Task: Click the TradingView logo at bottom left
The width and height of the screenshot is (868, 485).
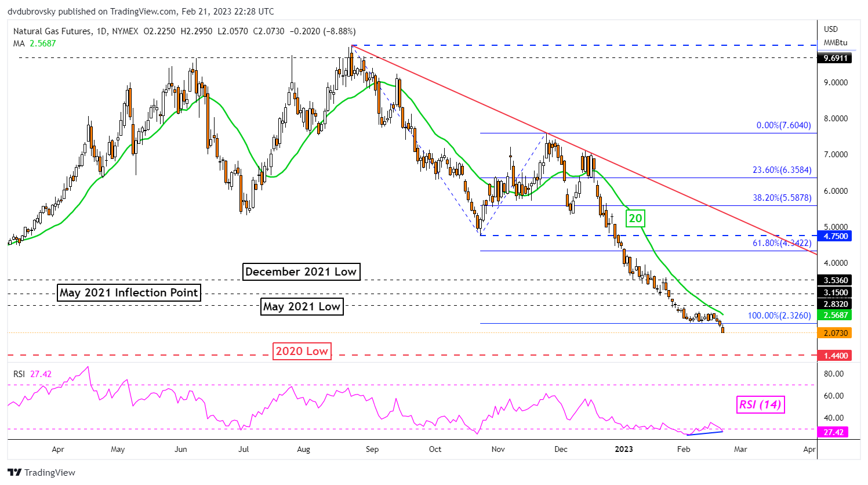Action: (x=41, y=472)
